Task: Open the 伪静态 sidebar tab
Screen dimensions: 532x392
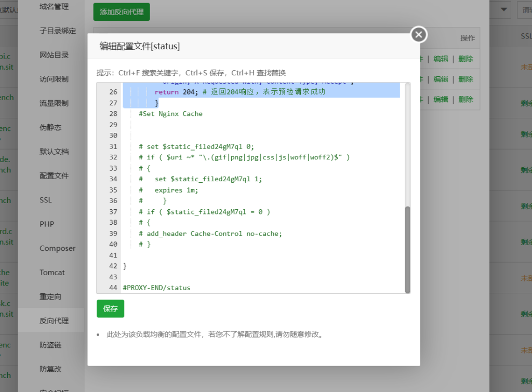Action: 50,127
